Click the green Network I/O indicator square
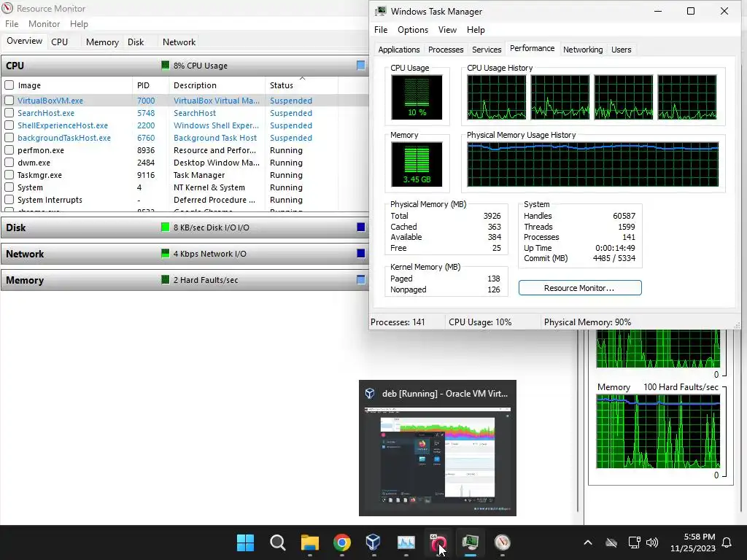 point(166,253)
